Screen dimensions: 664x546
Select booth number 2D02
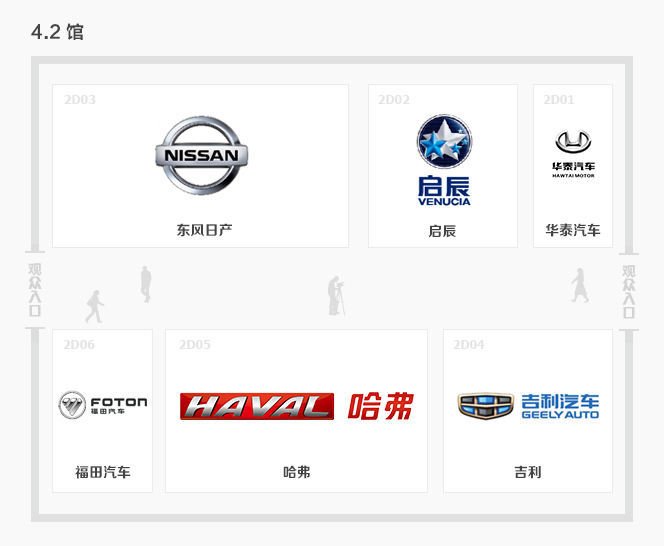[x=393, y=100]
